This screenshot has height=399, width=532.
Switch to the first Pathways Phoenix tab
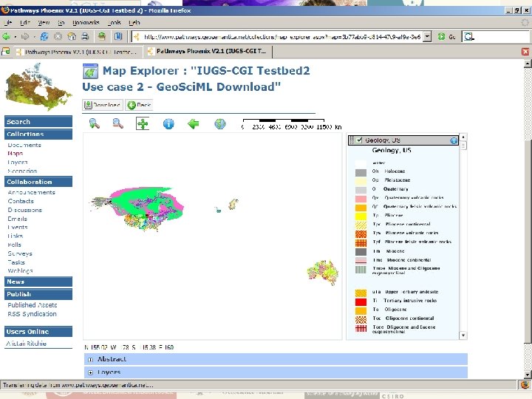click(x=77, y=52)
